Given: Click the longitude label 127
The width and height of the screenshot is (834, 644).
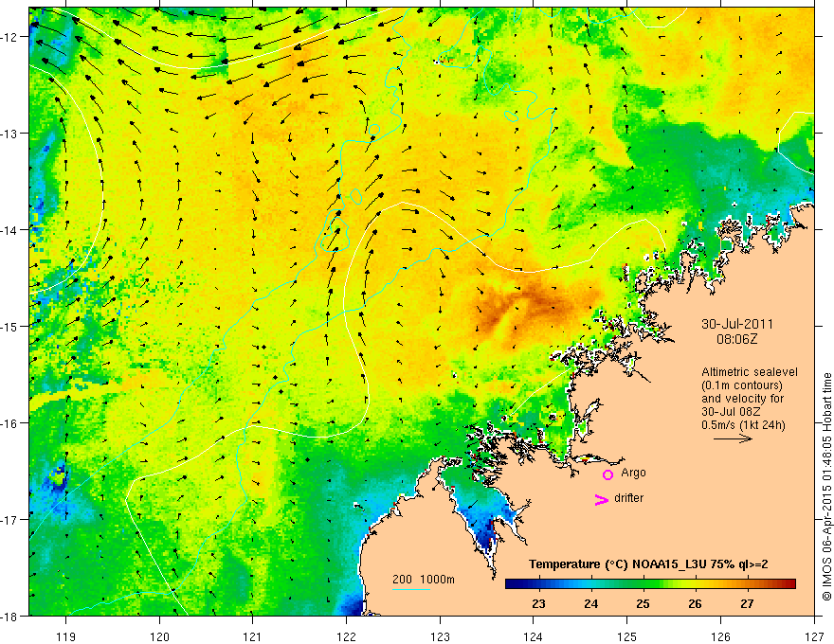Looking at the screenshot, I should (x=814, y=636).
